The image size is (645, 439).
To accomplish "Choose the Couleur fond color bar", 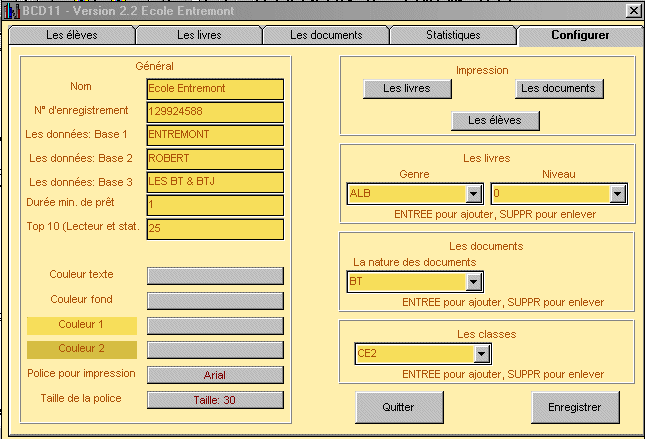I will click(215, 300).
